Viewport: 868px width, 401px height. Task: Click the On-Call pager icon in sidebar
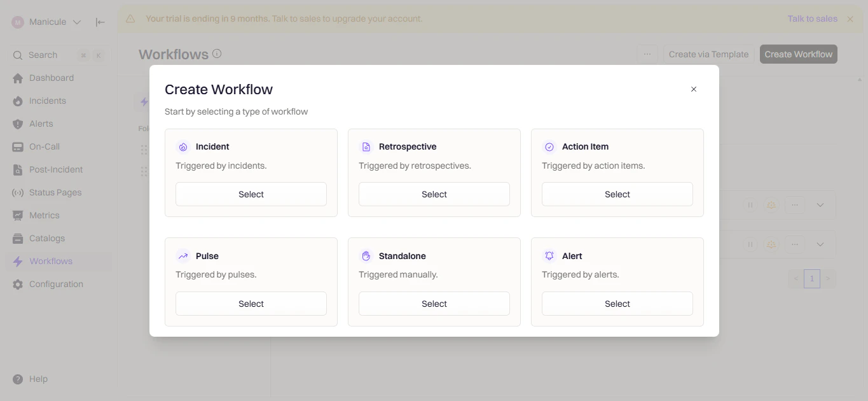(x=18, y=146)
